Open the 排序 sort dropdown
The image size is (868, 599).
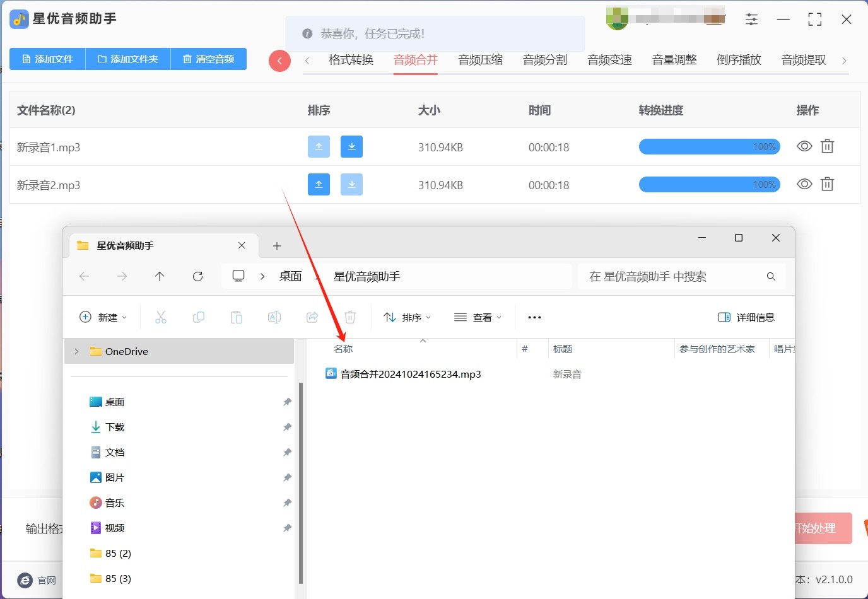tap(408, 317)
